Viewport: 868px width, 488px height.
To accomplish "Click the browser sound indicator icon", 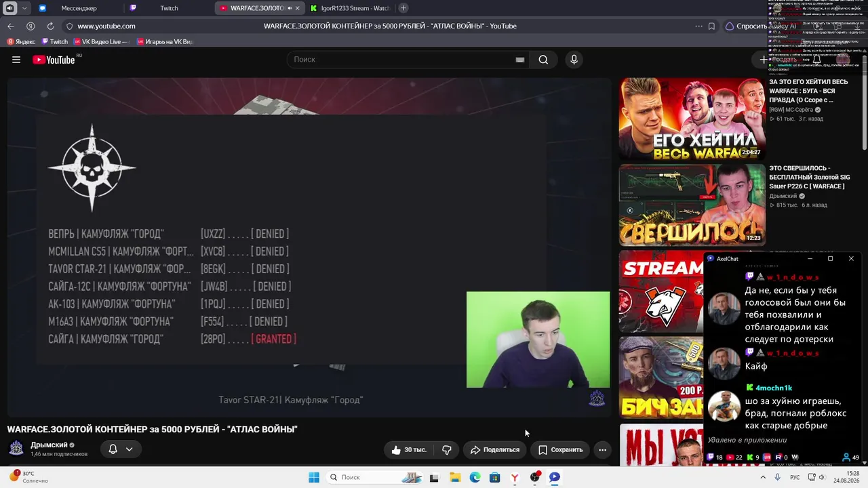I will click(9, 8).
